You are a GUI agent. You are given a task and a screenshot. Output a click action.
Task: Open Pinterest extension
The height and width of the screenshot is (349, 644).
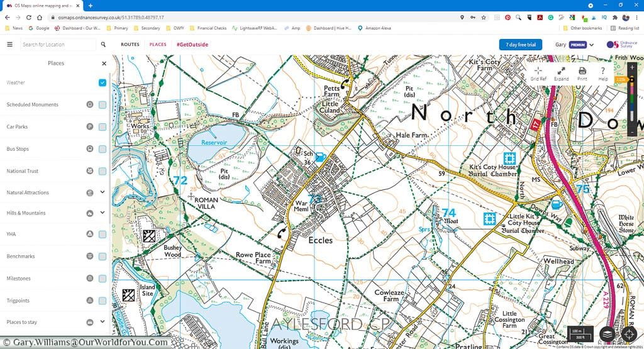(x=508, y=17)
